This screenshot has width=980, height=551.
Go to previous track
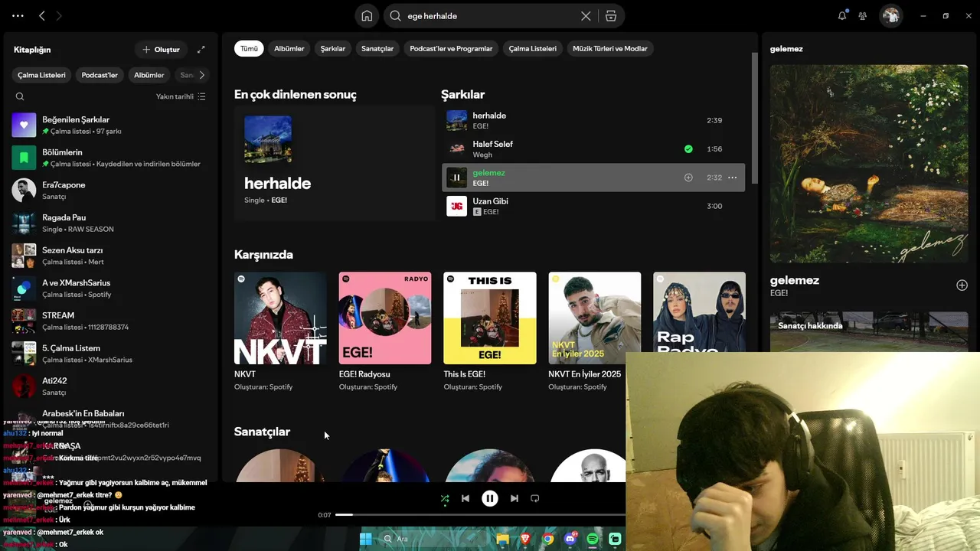point(465,498)
